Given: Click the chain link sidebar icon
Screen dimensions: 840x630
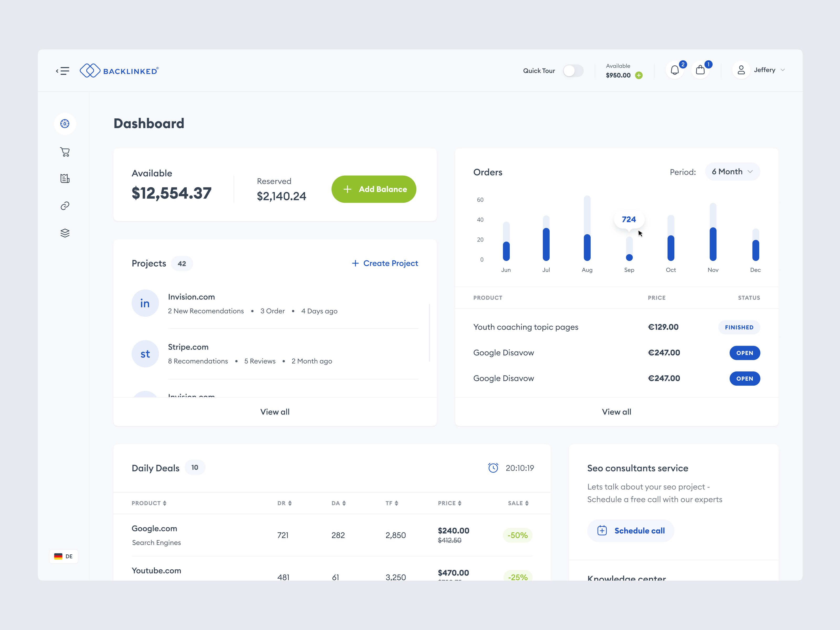Looking at the screenshot, I should pyautogui.click(x=65, y=206).
